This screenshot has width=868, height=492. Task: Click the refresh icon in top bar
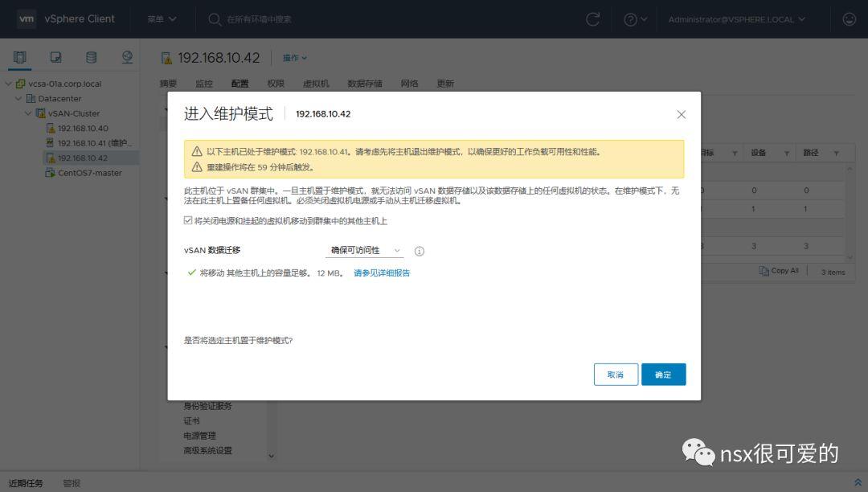point(593,19)
